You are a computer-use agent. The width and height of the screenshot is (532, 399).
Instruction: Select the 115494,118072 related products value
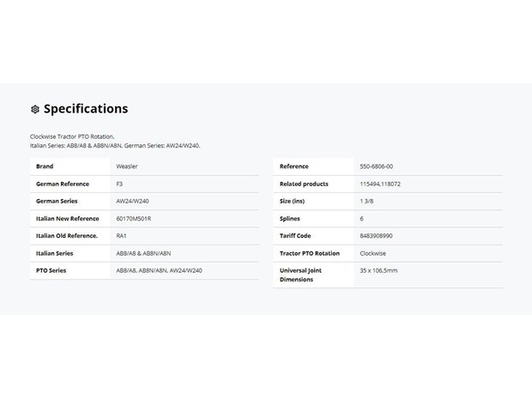click(x=380, y=184)
